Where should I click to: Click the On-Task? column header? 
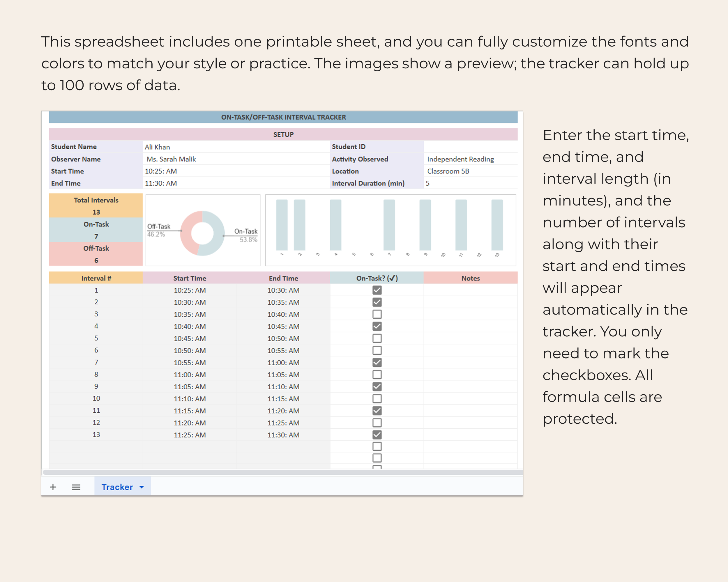coord(377,278)
